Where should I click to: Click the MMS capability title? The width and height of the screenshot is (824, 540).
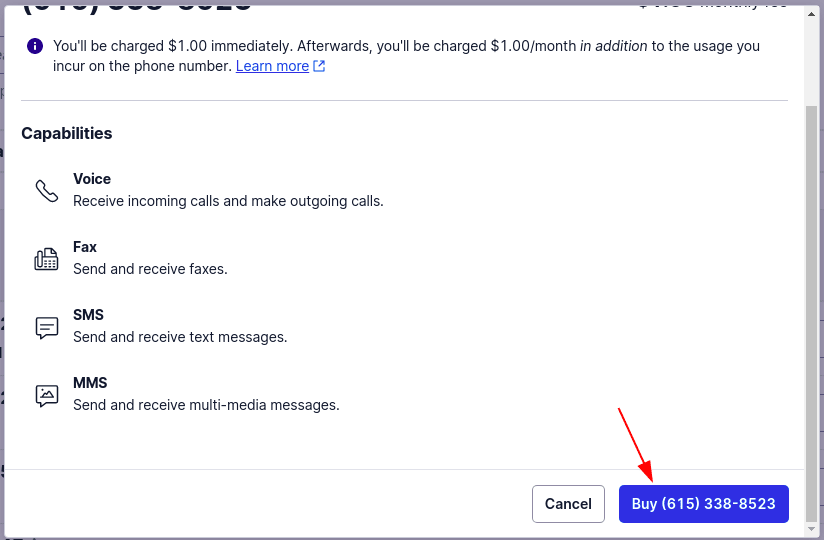tap(90, 383)
